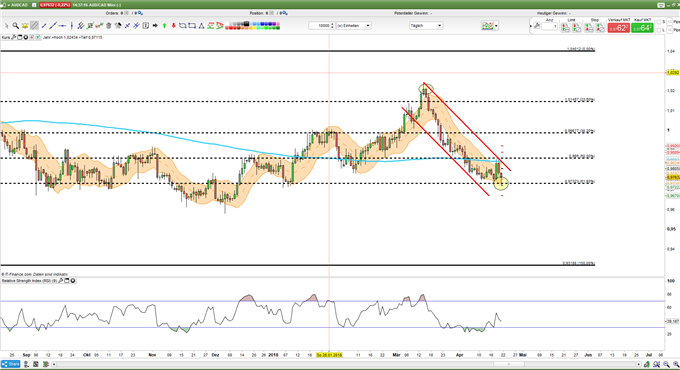Choose the short blue line segment tool
Image resolution: width=680 pixels, height=370 pixels.
pos(44,26)
